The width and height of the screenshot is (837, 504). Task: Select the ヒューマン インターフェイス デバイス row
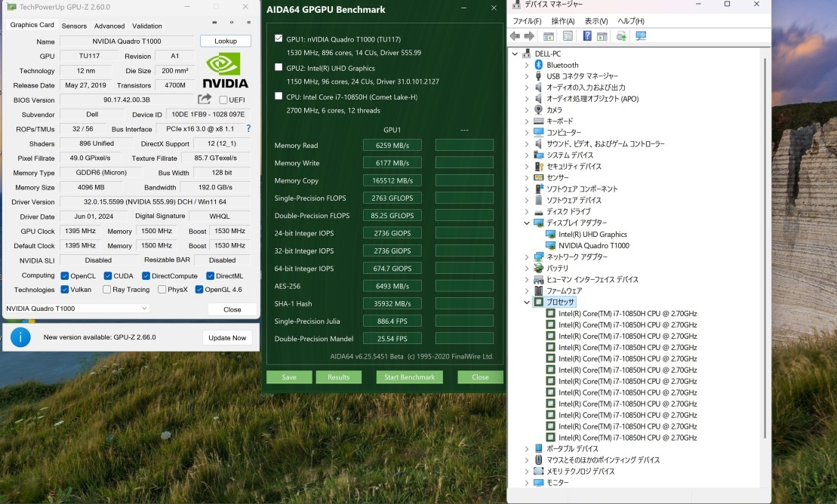click(x=592, y=279)
